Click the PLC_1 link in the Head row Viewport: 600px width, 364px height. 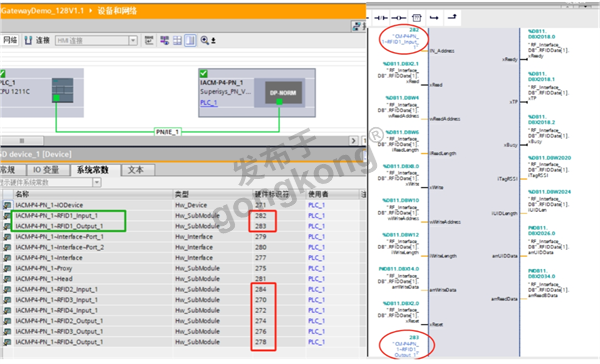(x=316, y=279)
